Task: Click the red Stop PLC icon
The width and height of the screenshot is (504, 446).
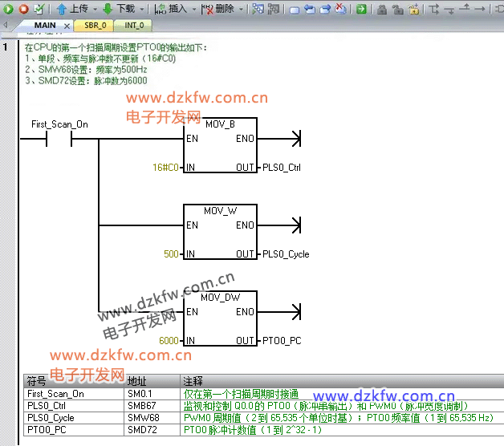Action: click(x=24, y=9)
